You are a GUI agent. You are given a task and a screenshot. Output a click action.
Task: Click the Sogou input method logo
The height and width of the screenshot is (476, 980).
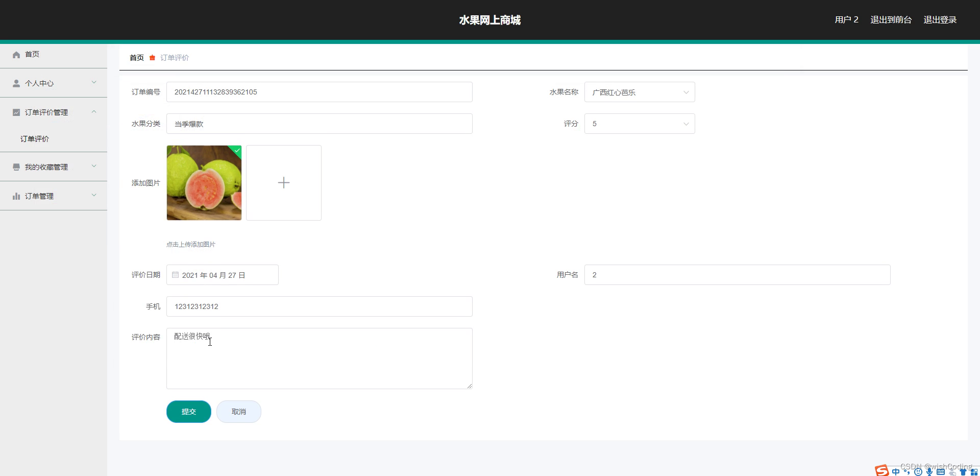pos(882,471)
